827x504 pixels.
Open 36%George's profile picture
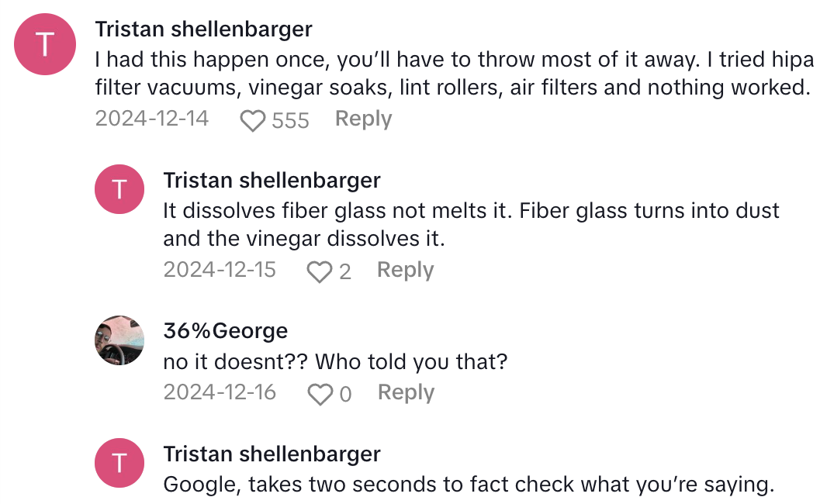point(119,340)
